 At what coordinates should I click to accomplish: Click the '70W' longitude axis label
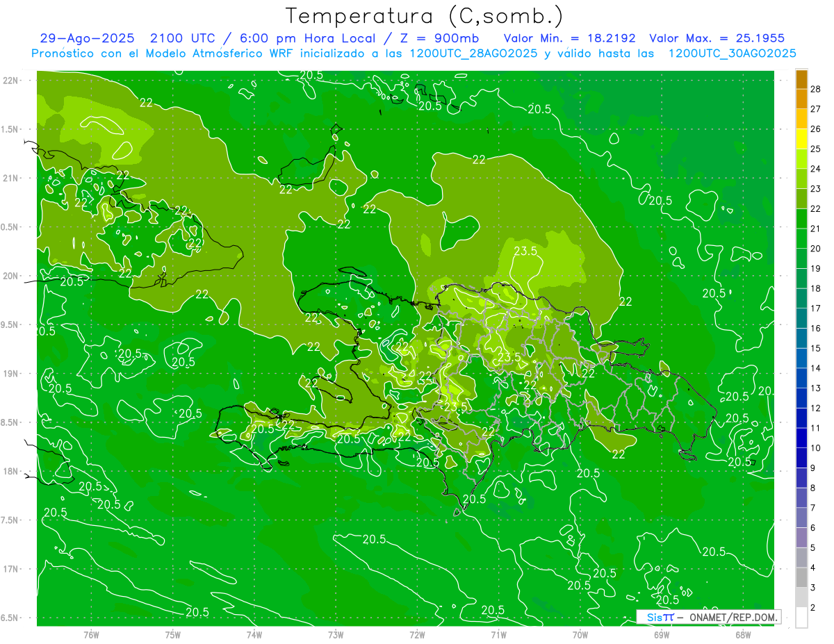tap(580, 634)
